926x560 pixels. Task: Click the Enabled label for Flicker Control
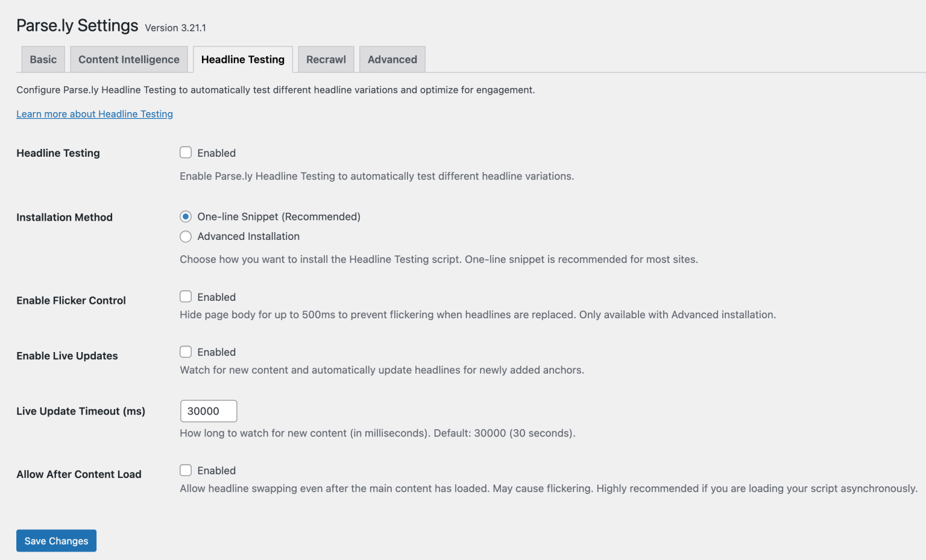[x=216, y=297]
